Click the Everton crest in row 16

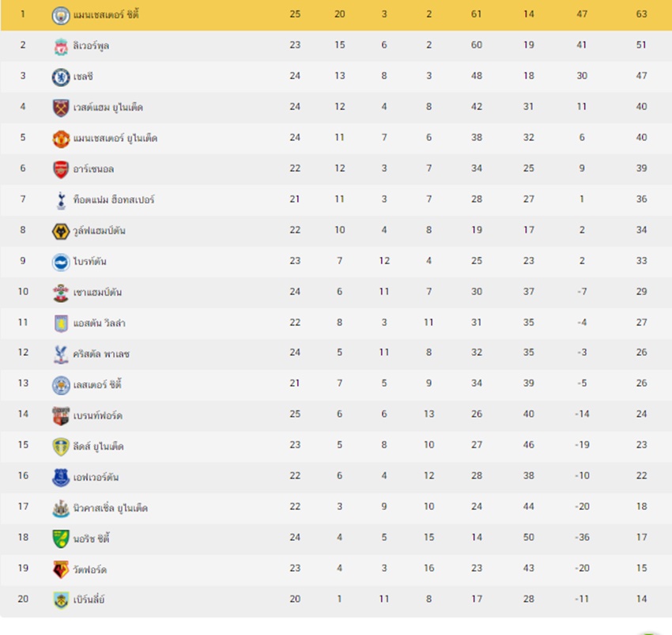click(61, 477)
